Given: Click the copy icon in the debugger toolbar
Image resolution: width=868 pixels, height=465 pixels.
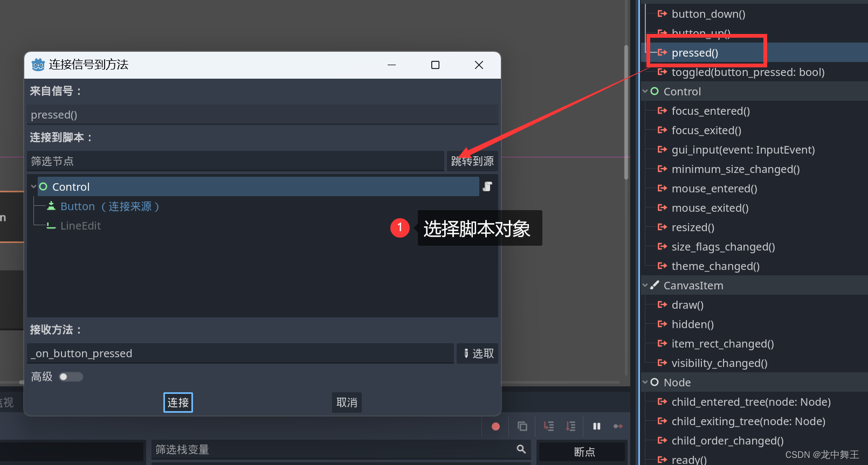Looking at the screenshot, I should pos(522,426).
